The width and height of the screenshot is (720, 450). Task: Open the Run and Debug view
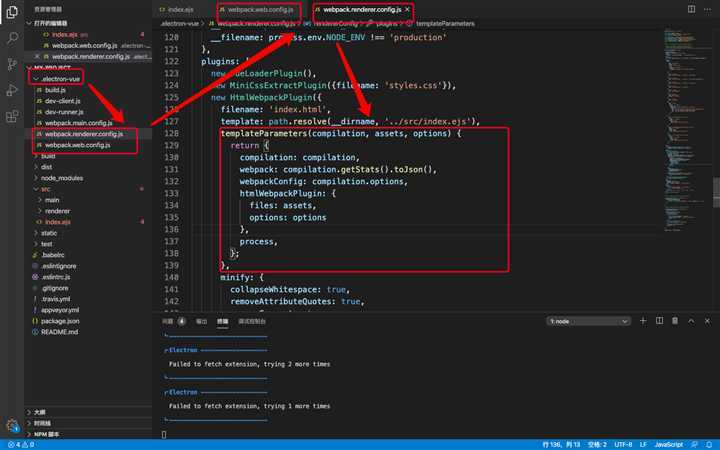coord(12,90)
